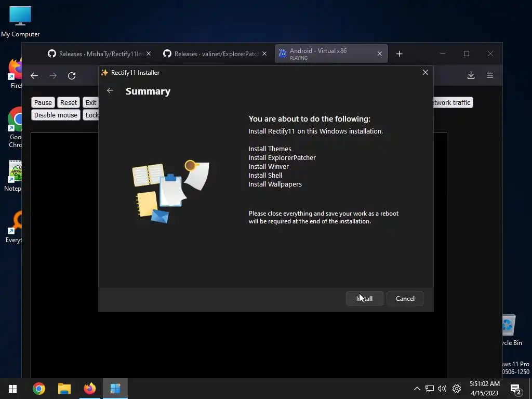
Task: Click the Reset button on the emulator page
Action: click(69, 102)
